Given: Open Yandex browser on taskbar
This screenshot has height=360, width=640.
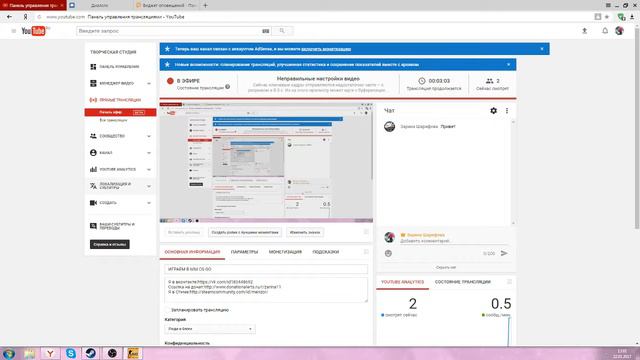Looking at the screenshot, I should [50, 353].
